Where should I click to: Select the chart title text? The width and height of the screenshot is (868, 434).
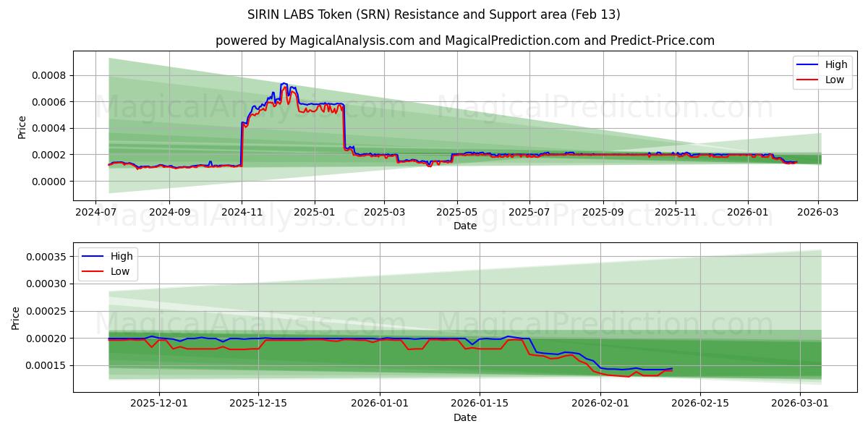click(433, 14)
